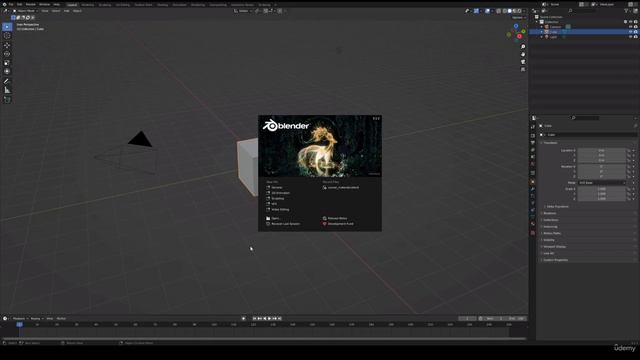Disable Light in renders via camera icon

[x=636, y=37]
